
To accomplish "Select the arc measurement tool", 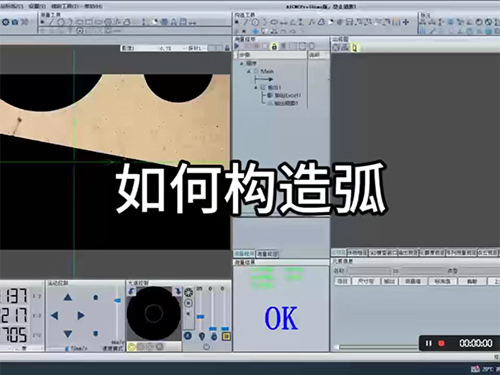I will (69, 22).
